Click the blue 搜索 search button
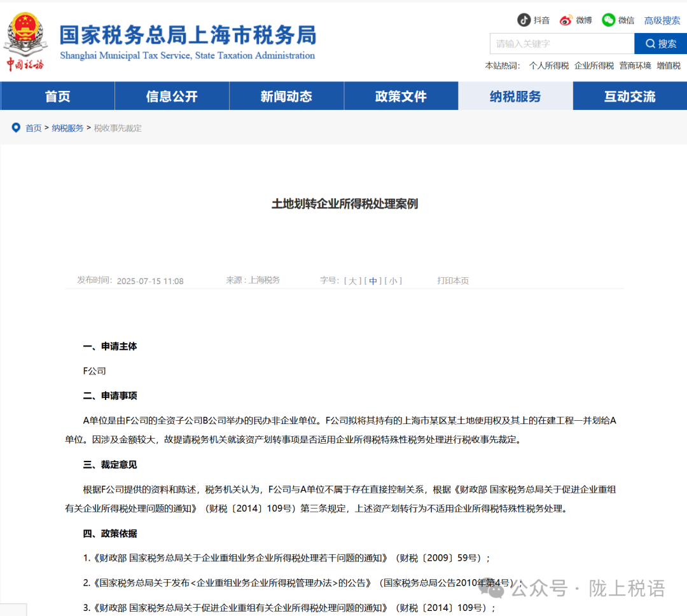The height and width of the screenshot is (616, 687). click(660, 44)
